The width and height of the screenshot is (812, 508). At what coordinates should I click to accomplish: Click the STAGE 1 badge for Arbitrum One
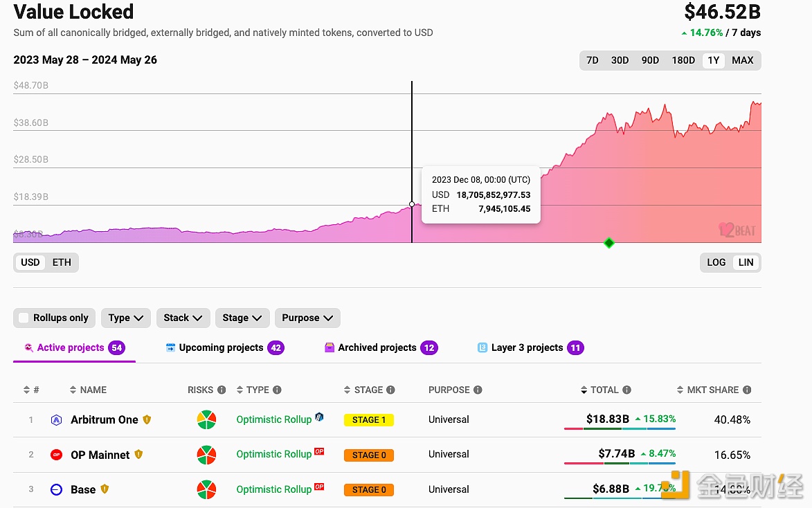[x=369, y=420]
